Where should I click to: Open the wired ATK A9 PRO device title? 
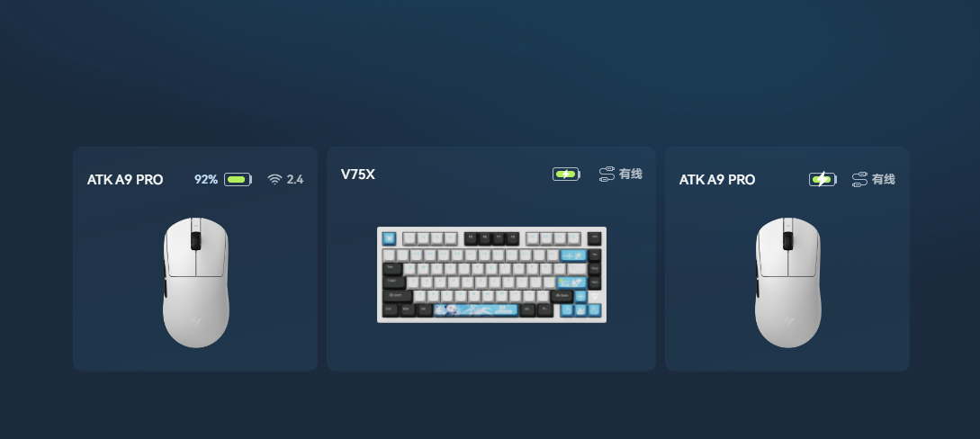[x=717, y=180]
